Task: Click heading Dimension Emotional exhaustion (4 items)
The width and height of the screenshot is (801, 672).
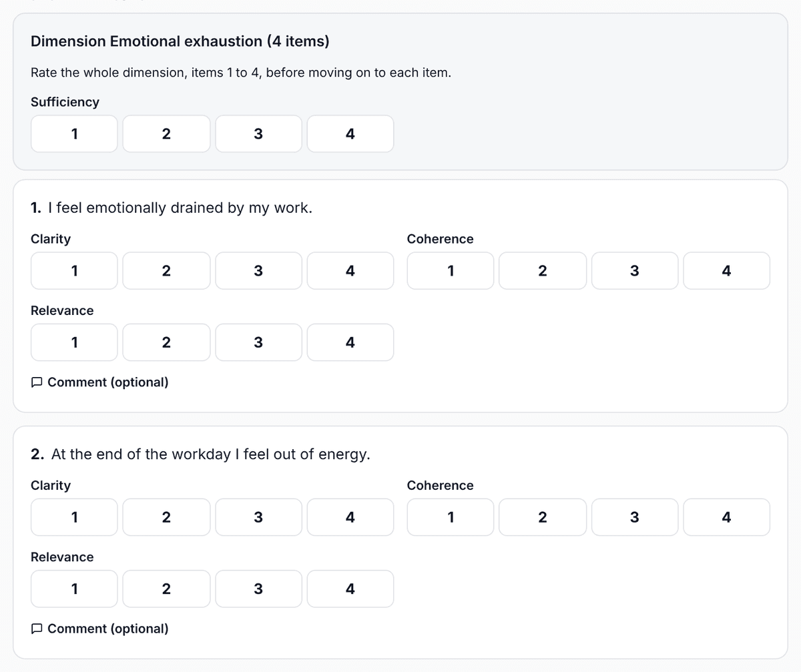Action: pos(180,41)
